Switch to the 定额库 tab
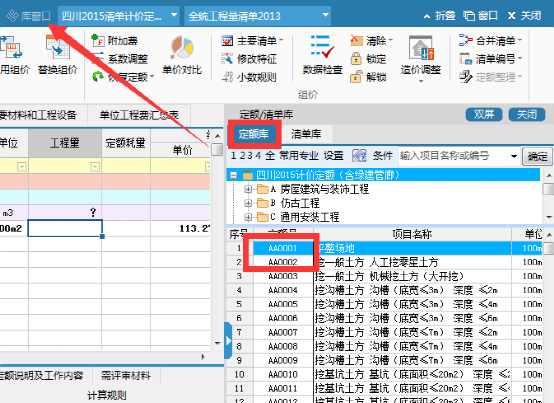 point(254,134)
